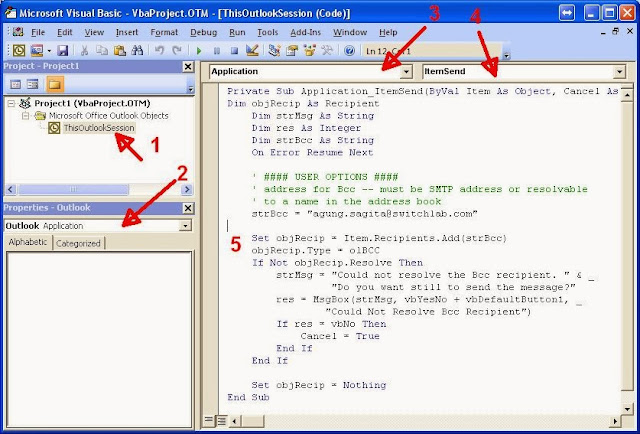Click the 'On Error Resume Next' line

click(312, 153)
